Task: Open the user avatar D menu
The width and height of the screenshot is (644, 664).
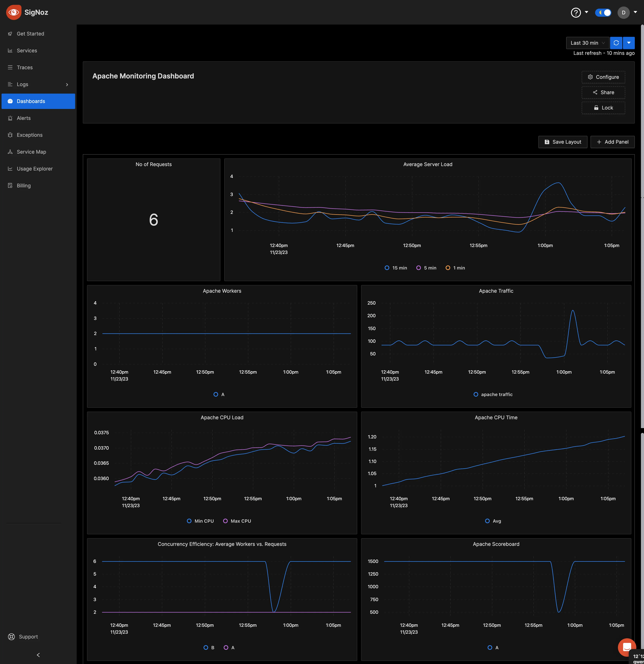Action: (623, 12)
